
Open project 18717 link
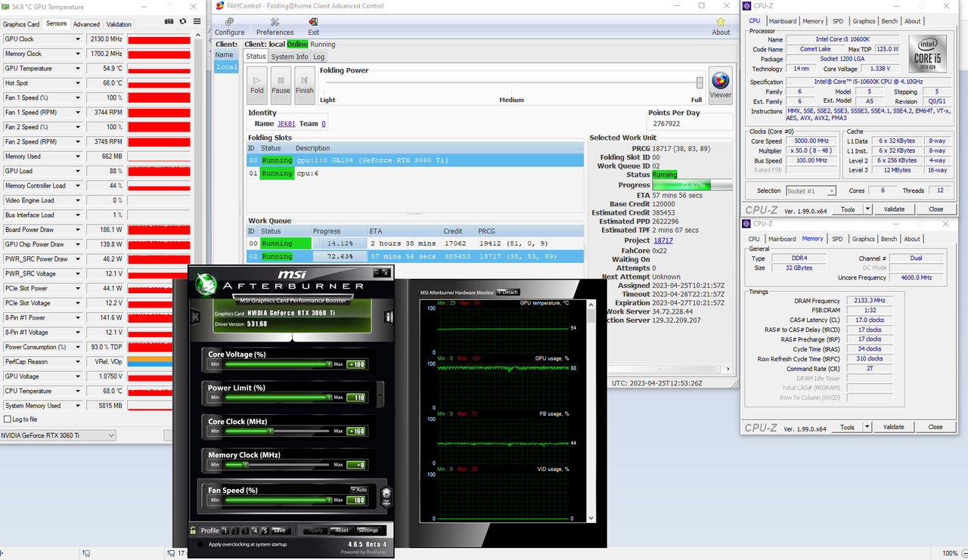tap(662, 240)
